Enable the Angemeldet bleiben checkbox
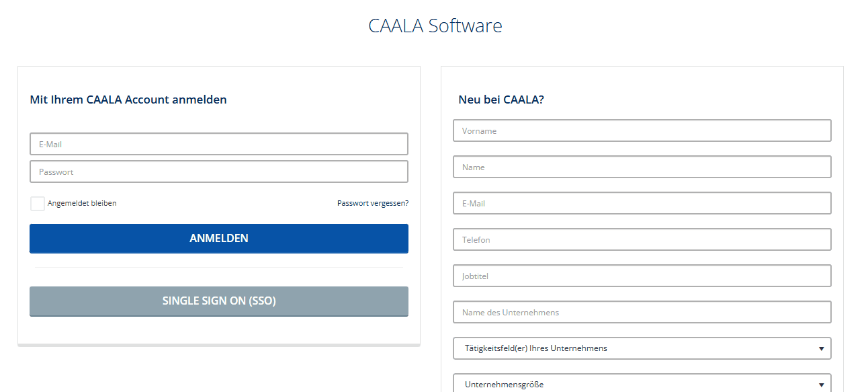Screen dimensions: 868x392 [38, 203]
